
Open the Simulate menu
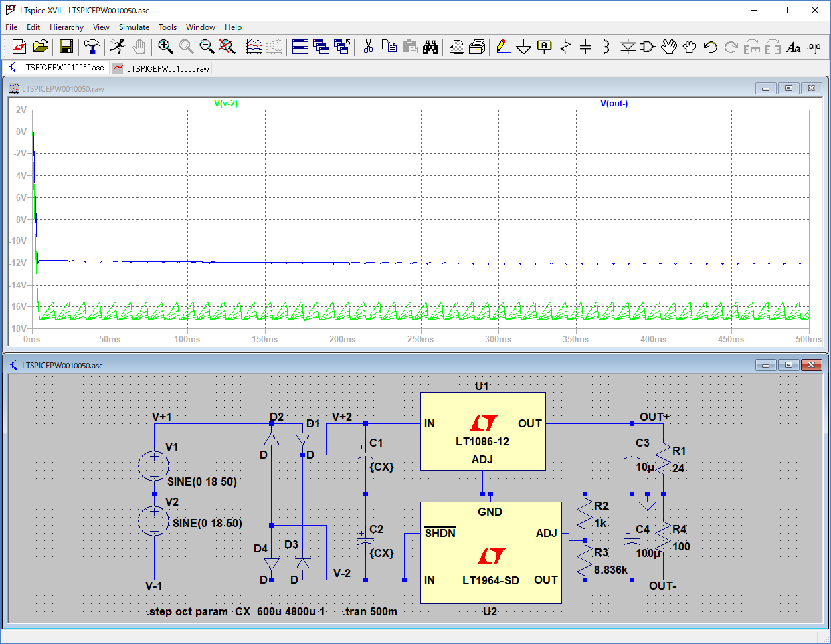(134, 27)
